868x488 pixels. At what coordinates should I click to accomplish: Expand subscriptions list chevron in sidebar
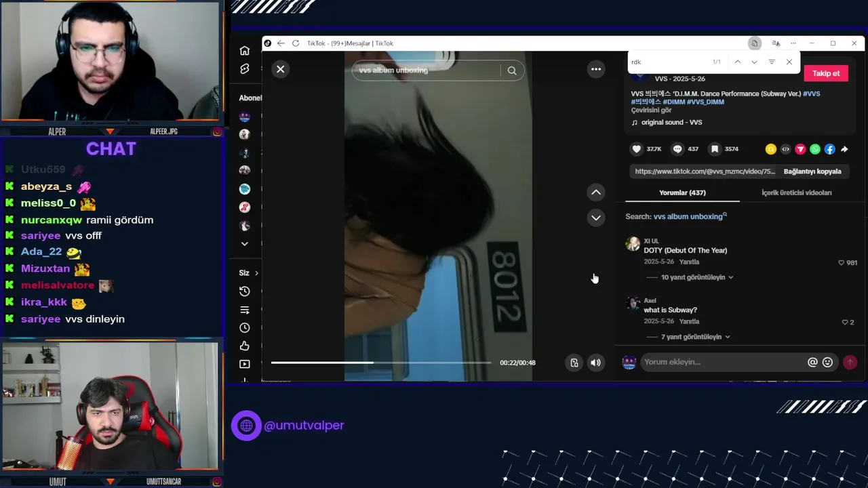click(x=245, y=244)
